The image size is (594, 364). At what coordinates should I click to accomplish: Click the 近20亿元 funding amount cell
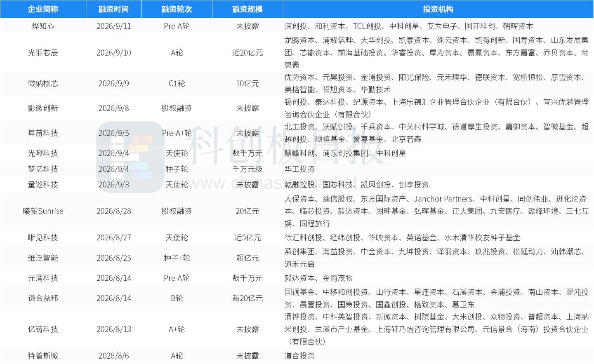[x=247, y=53]
